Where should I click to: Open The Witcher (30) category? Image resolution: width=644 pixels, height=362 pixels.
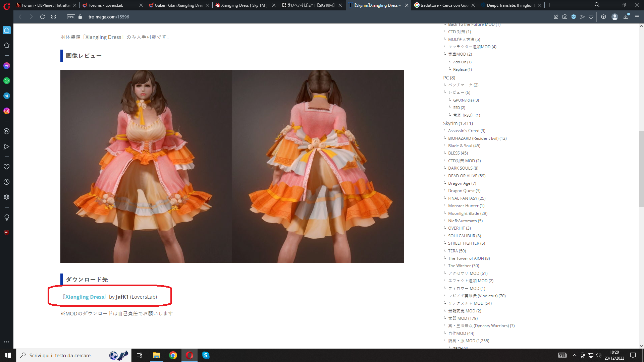(464, 266)
